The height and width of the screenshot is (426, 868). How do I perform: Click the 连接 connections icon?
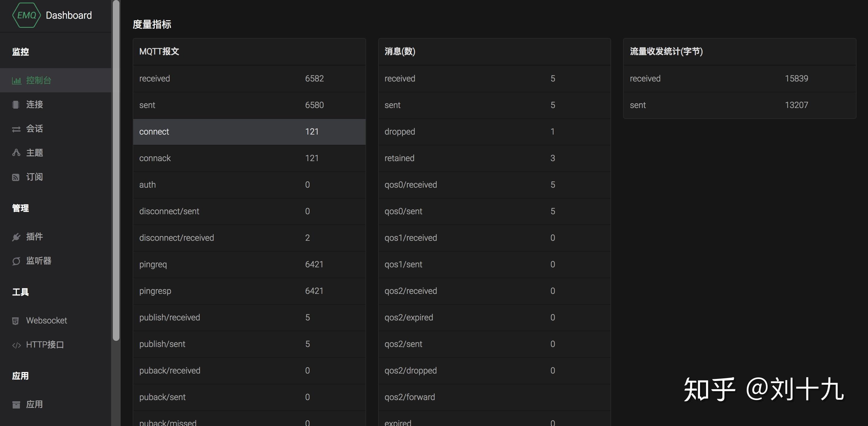[15, 105]
